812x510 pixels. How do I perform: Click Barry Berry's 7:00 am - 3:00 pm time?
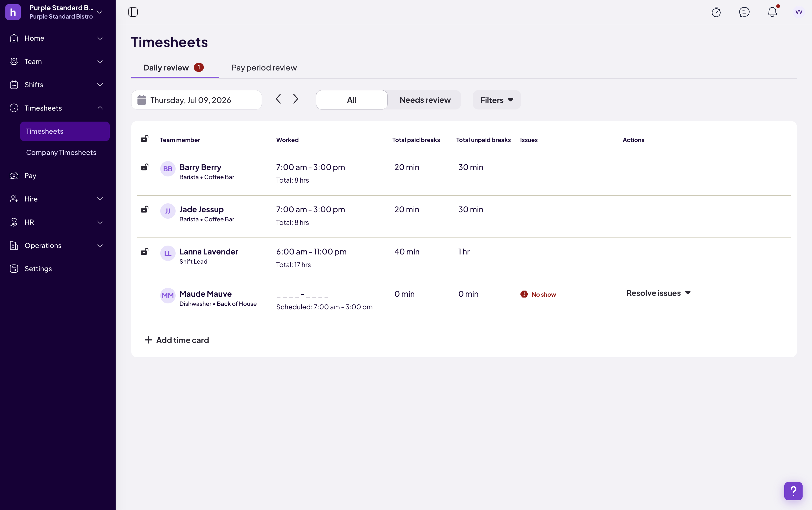coord(311,167)
